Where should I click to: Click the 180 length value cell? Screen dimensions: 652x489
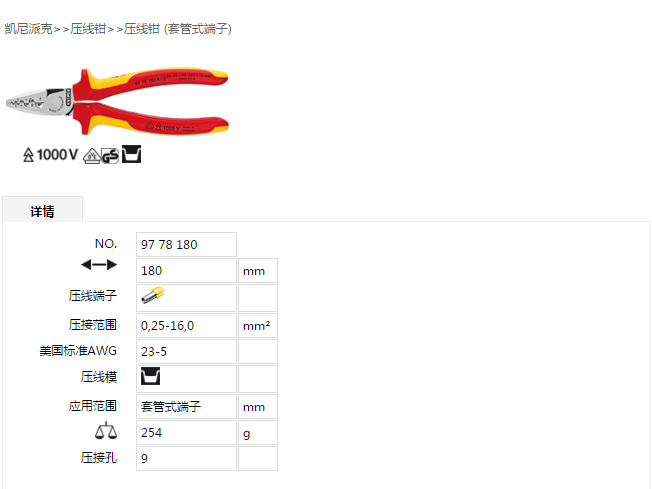click(x=186, y=271)
